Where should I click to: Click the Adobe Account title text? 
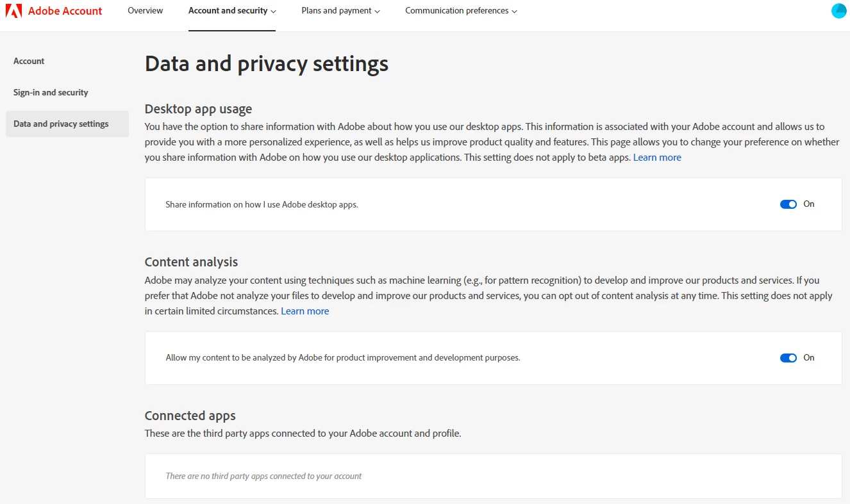[x=65, y=11]
